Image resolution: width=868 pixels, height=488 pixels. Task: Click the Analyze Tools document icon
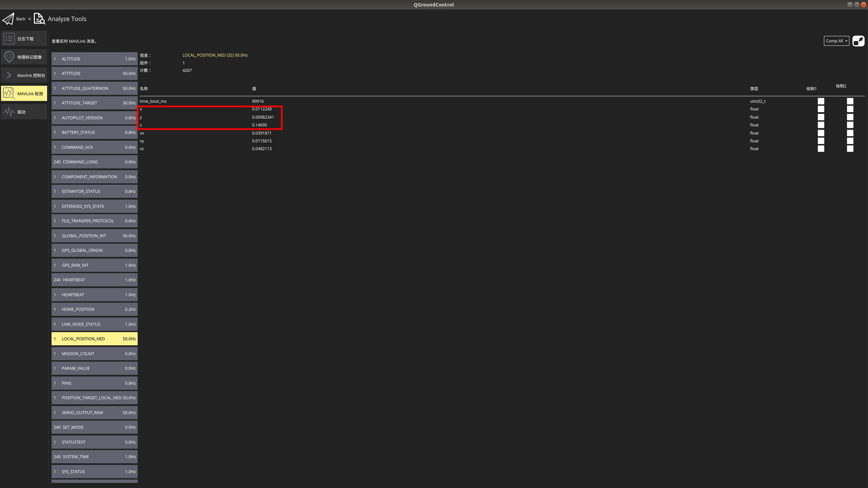(39, 19)
